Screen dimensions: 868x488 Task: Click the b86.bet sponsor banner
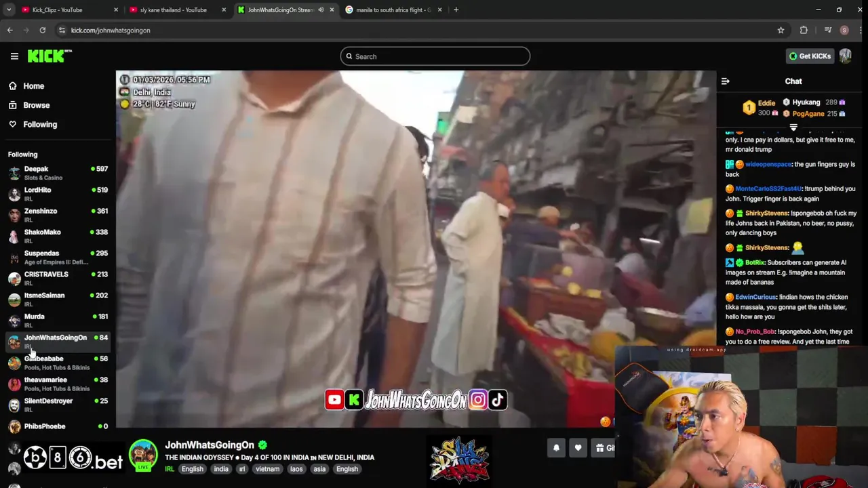73,459
